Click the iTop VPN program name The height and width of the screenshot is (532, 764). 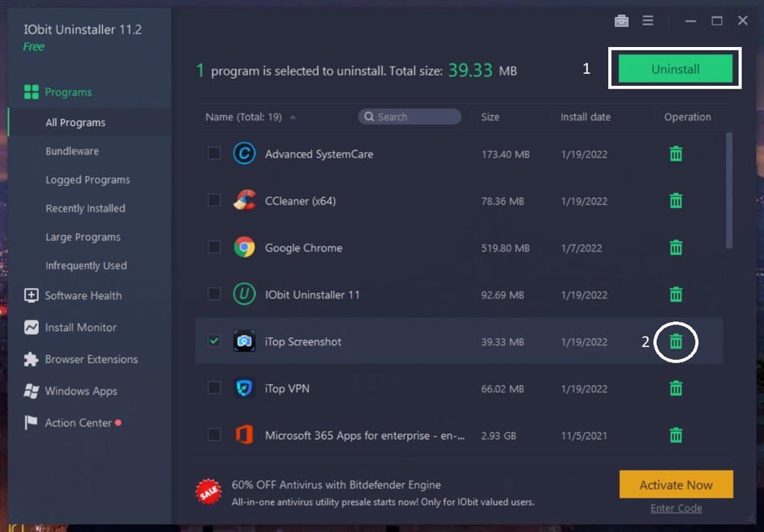click(x=287, y=388)
